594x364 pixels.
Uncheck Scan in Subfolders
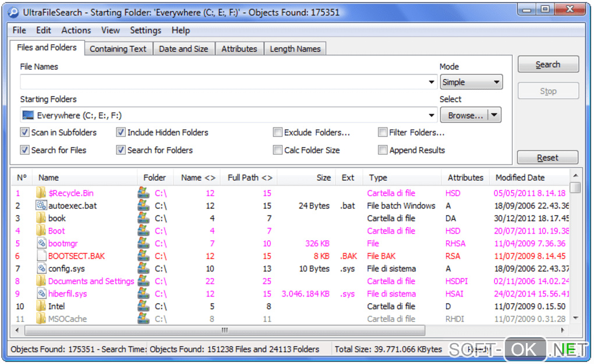click(24, 132)
